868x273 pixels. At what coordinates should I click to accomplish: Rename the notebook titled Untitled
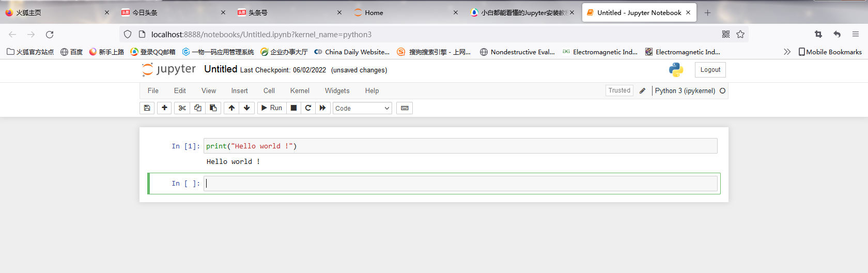(221, 69)
